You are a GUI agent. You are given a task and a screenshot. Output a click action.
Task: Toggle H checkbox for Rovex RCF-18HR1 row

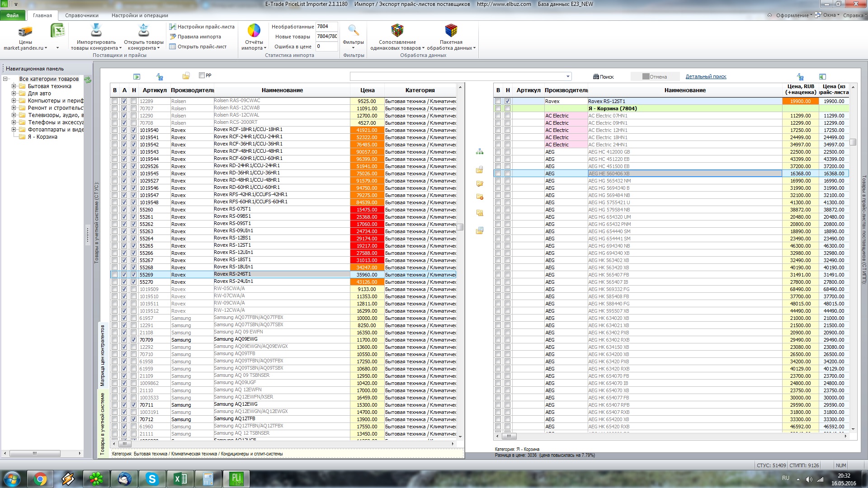coord(133,130)
